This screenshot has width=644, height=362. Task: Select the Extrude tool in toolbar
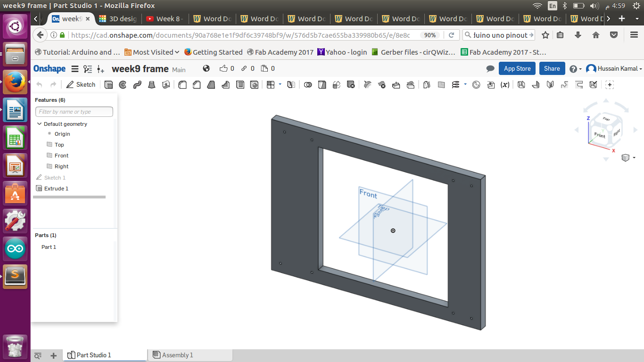click(x=108, y=85)
